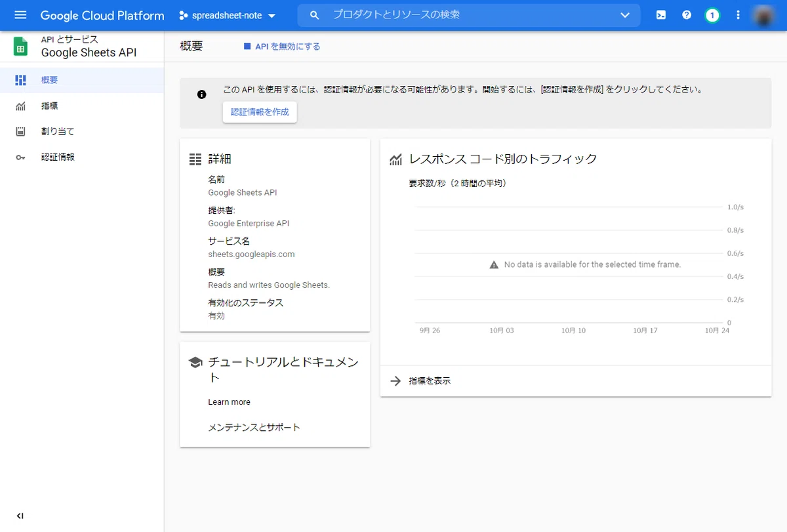787x532 pixels.
Task: Click the user account avatar
Action: point(764,15)
